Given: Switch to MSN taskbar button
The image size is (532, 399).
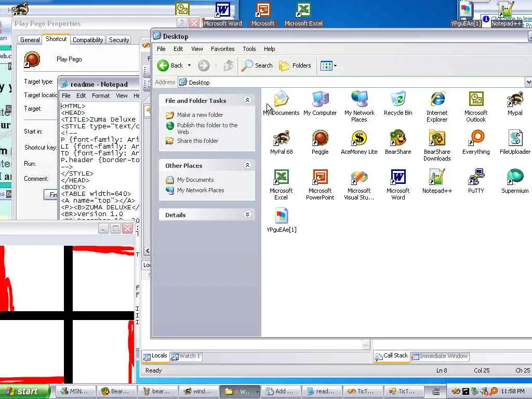Looking at the screenshot, I should coord(75,391).
